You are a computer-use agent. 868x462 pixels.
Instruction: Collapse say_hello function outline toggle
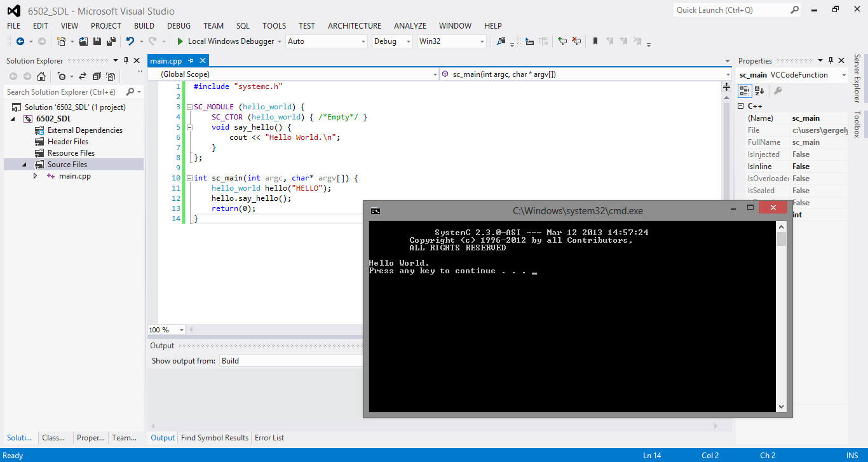189,127
